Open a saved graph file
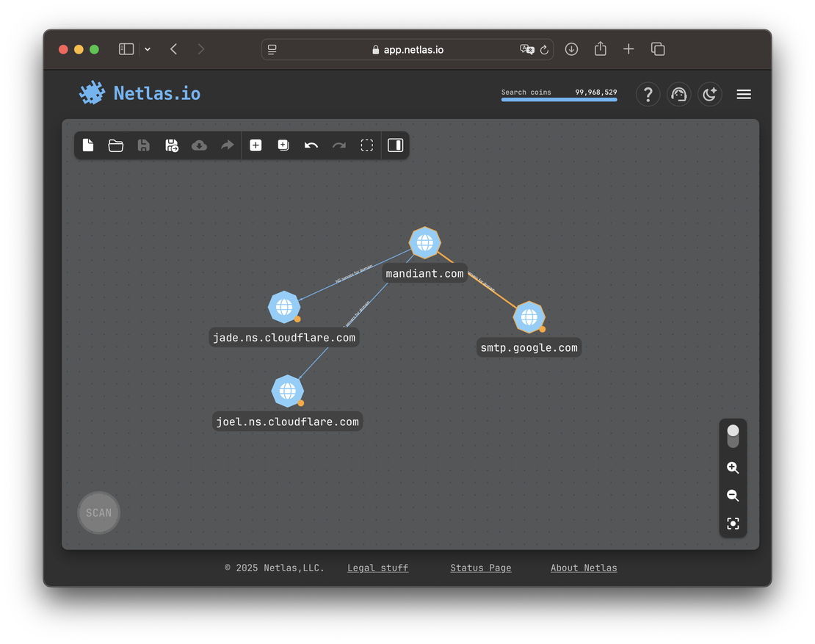The height and width of the screenshot is (644, 815). pos(115,145)
